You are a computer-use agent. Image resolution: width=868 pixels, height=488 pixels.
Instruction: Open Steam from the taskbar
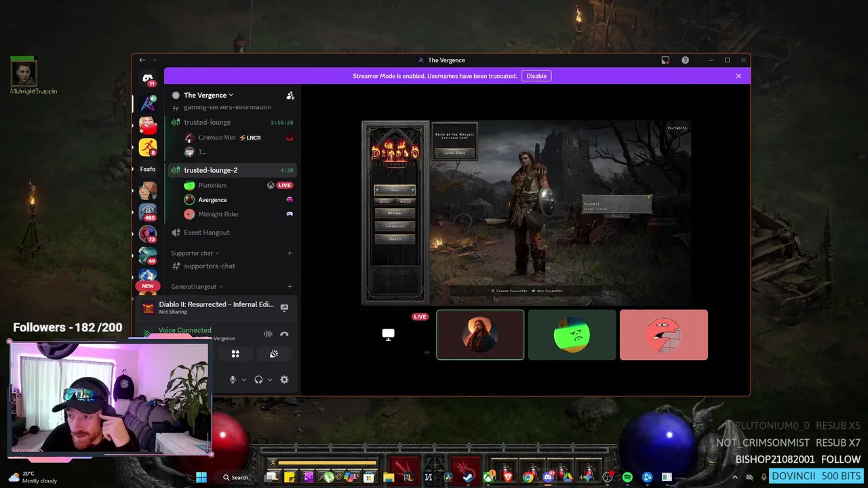click(468, 477)
